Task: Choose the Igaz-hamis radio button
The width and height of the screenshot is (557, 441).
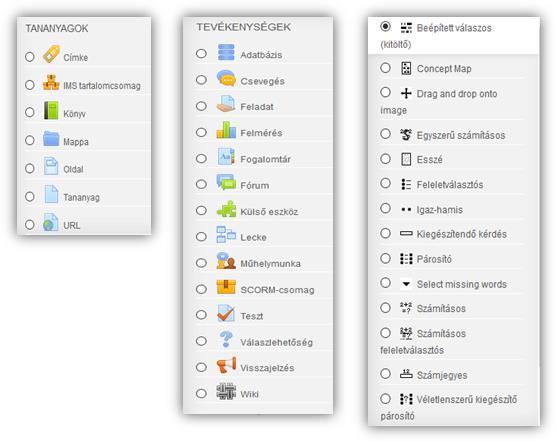Action: coord(385,208)
